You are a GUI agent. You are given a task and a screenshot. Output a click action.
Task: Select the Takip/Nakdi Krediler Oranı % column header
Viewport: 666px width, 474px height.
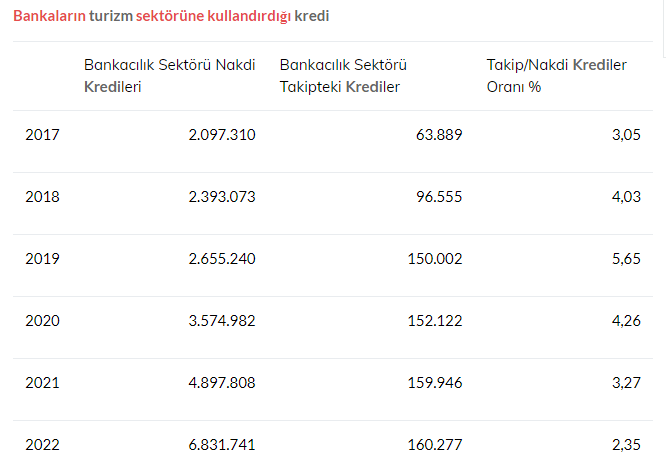click(556, 76)
